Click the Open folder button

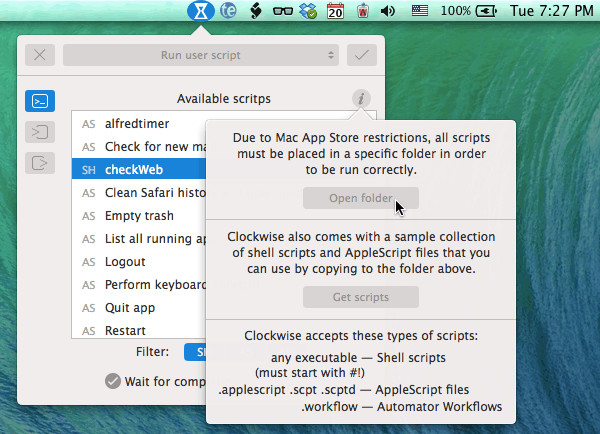(x=361, y=198)
